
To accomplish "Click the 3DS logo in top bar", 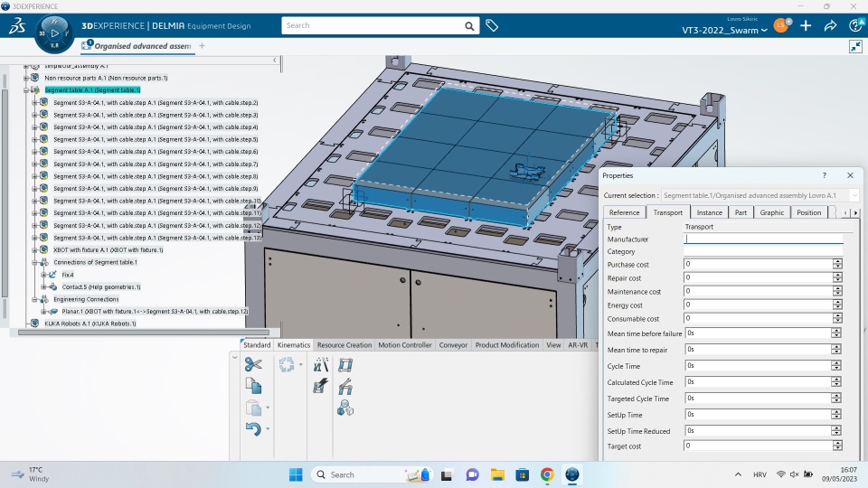I will pyautogui.click(x=17, y=25).
